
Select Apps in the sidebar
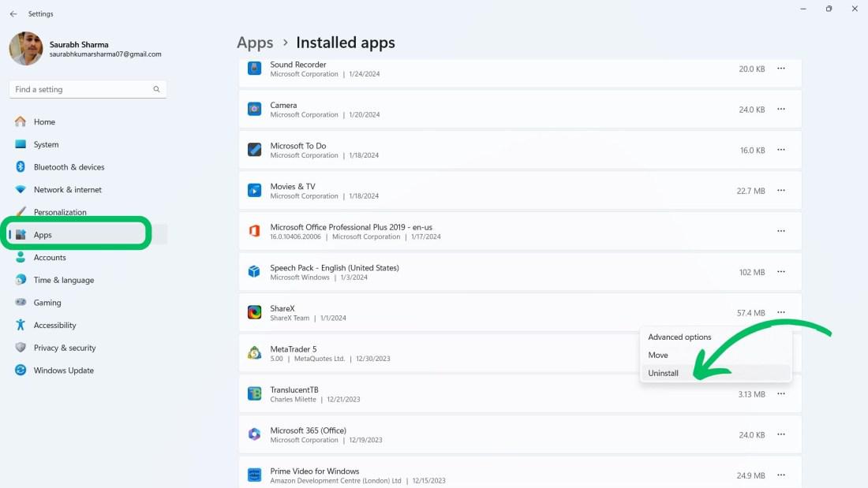pyautogui.click(x=88, y=235)
